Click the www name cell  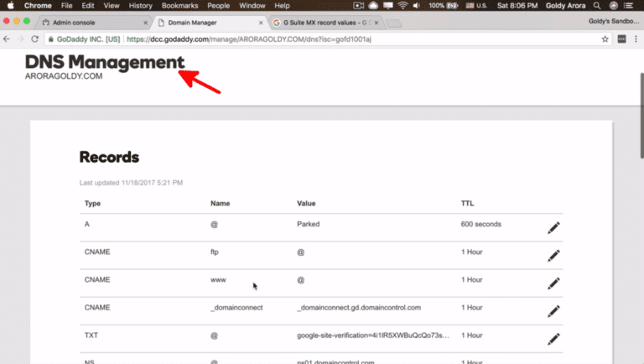point(218,280)
